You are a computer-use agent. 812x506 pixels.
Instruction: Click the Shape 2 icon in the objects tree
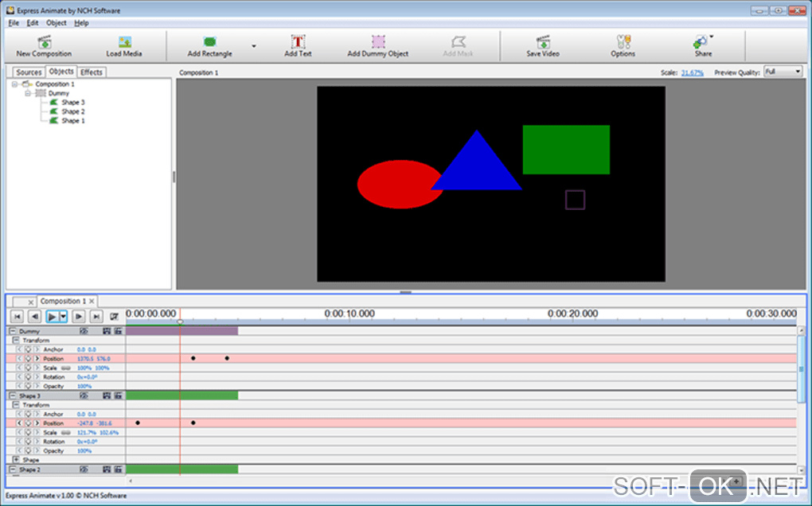(54, 111)
